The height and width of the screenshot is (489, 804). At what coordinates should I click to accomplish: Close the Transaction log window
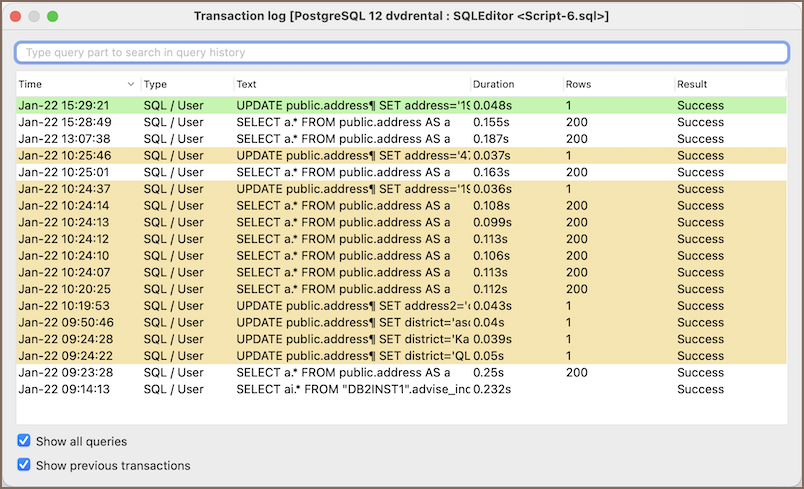tap(15, 17)
